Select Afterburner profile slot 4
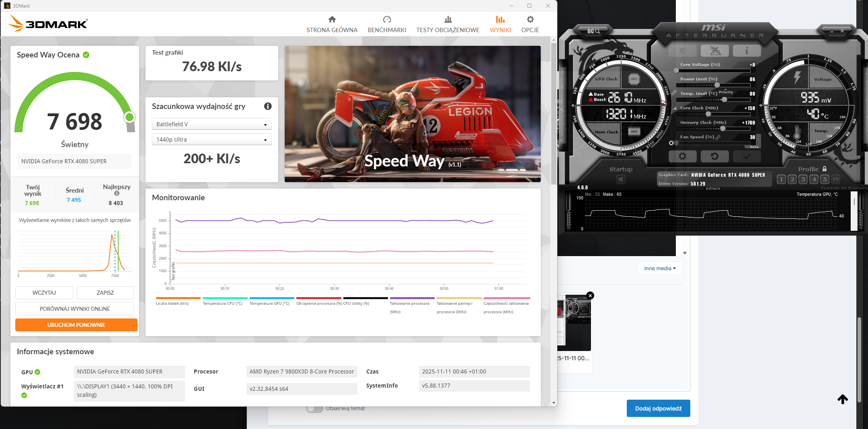 tap(814, 179)
